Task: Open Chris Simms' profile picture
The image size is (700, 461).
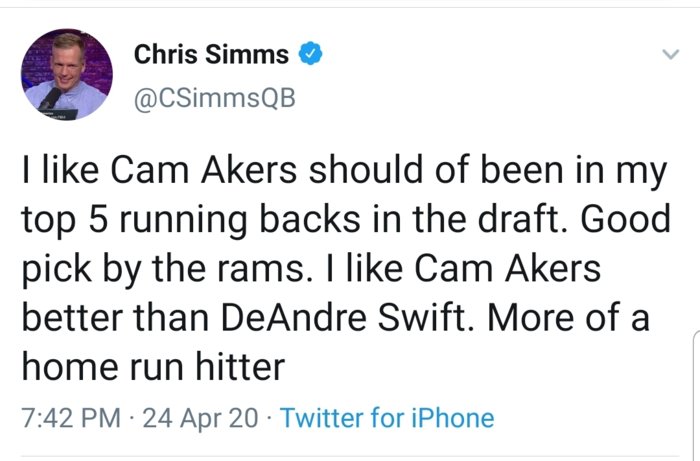Action: (x=68, y=75)
